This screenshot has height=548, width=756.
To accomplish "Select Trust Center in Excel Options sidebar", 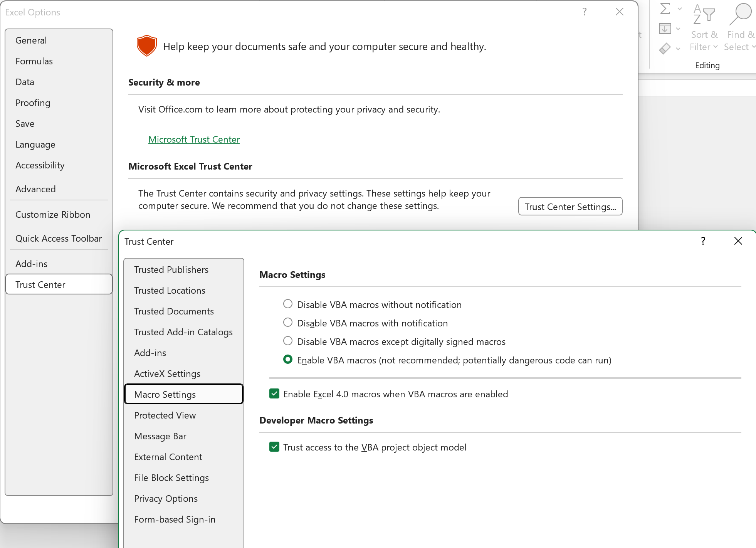I will coord(59,285).
